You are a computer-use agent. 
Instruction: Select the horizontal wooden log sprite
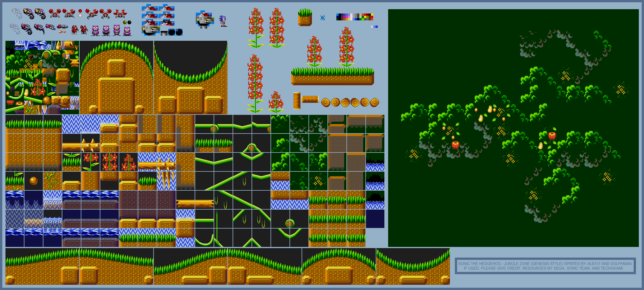click(310, 99)
